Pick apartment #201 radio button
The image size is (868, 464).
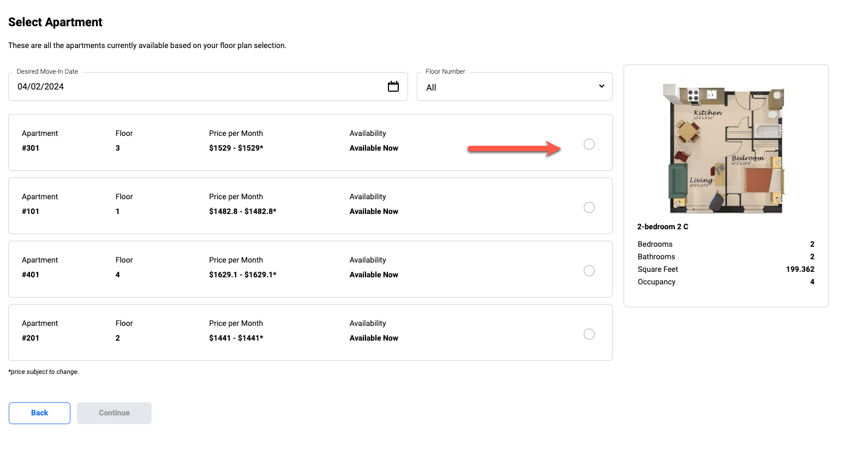pos(589,334)
